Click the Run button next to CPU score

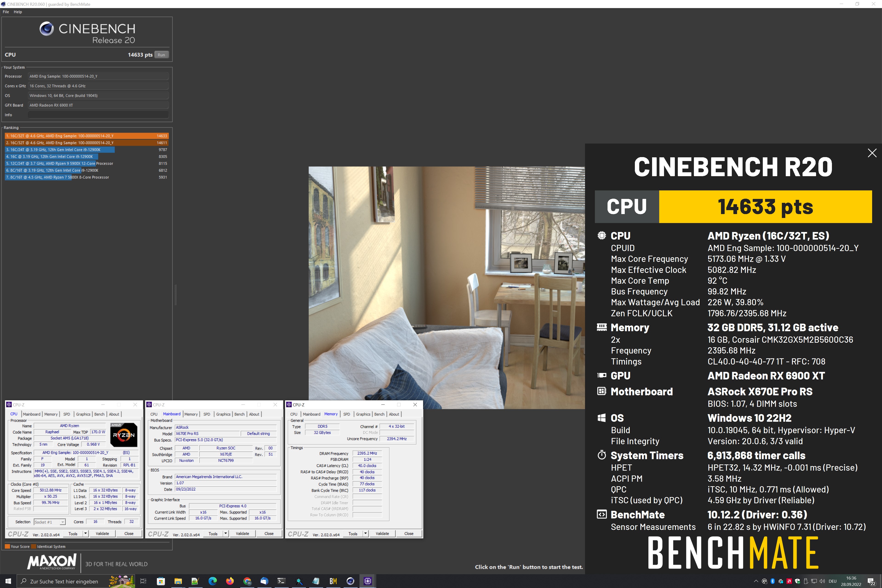pos(161,55)
